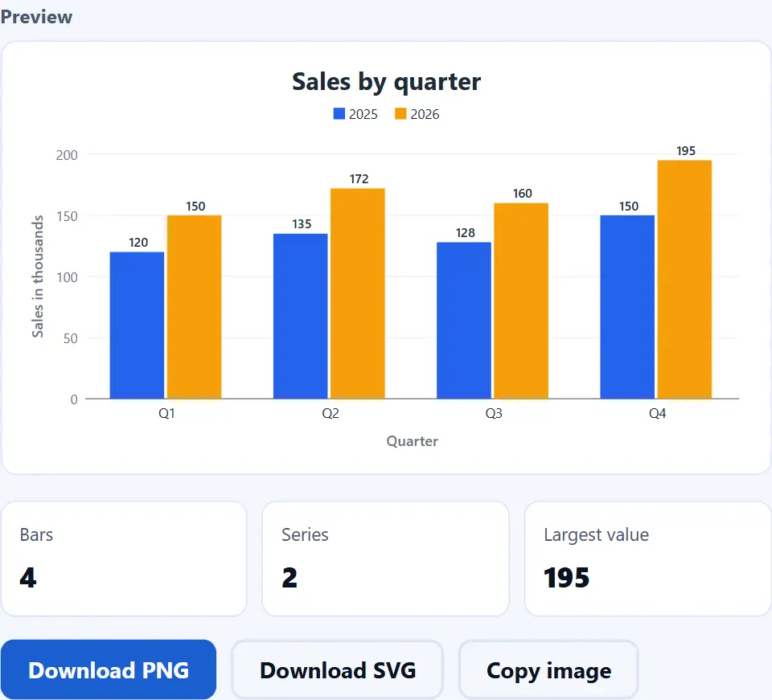Image resolution: width=772 pixels, height=700 pixels.
Task: Select the Sales by quarter chart title
Action: tap(387, 82)
